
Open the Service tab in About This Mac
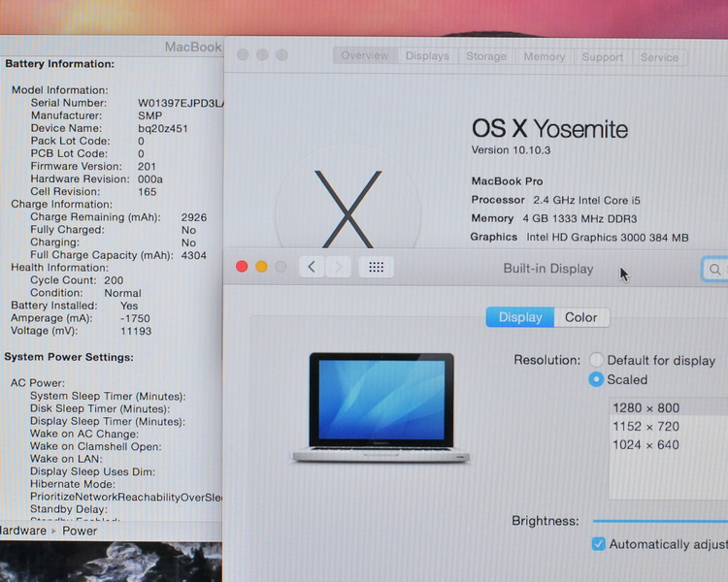coord(659,57)
